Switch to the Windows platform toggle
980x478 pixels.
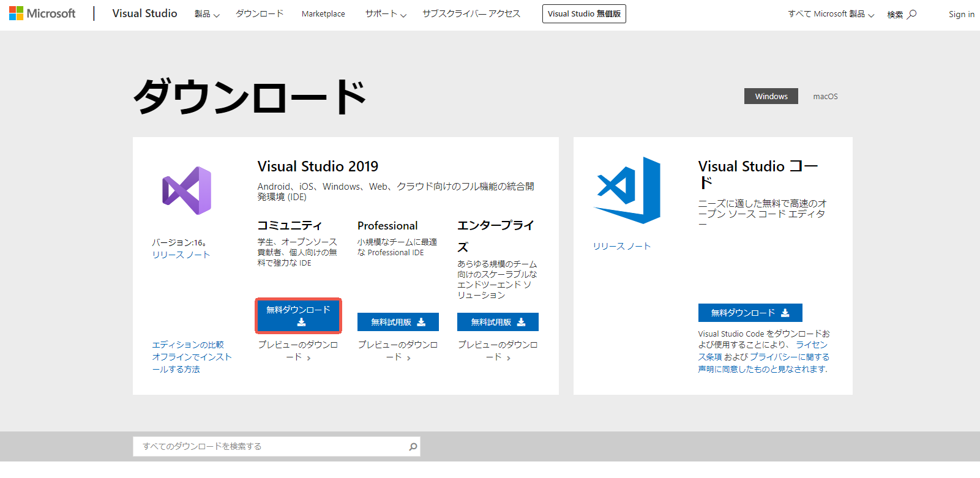[x=771, y=96]
